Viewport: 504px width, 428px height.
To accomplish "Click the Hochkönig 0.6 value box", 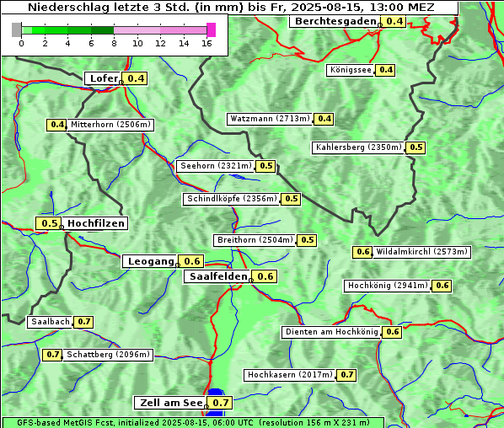I will (442, 286).
